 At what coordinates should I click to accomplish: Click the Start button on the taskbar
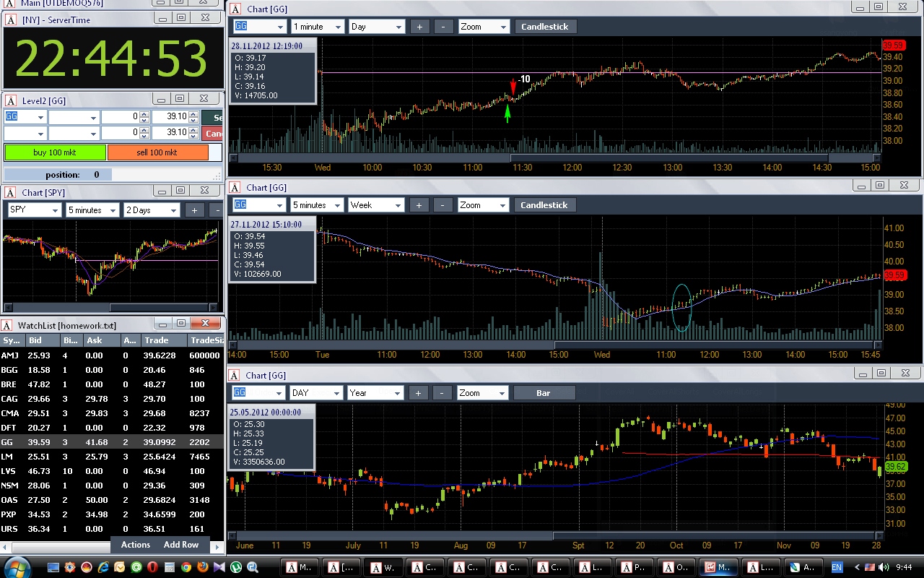click(17, 567)
